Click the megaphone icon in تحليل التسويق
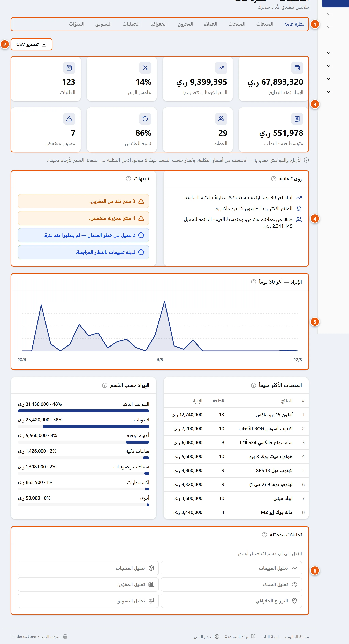This screenshot has width=349, height=644. point(151,601)
